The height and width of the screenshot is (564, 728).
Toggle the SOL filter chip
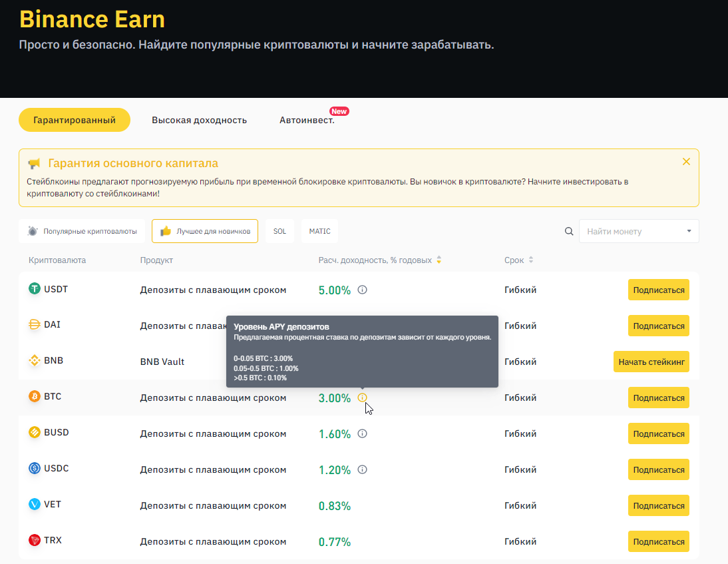tap(279, 231)
